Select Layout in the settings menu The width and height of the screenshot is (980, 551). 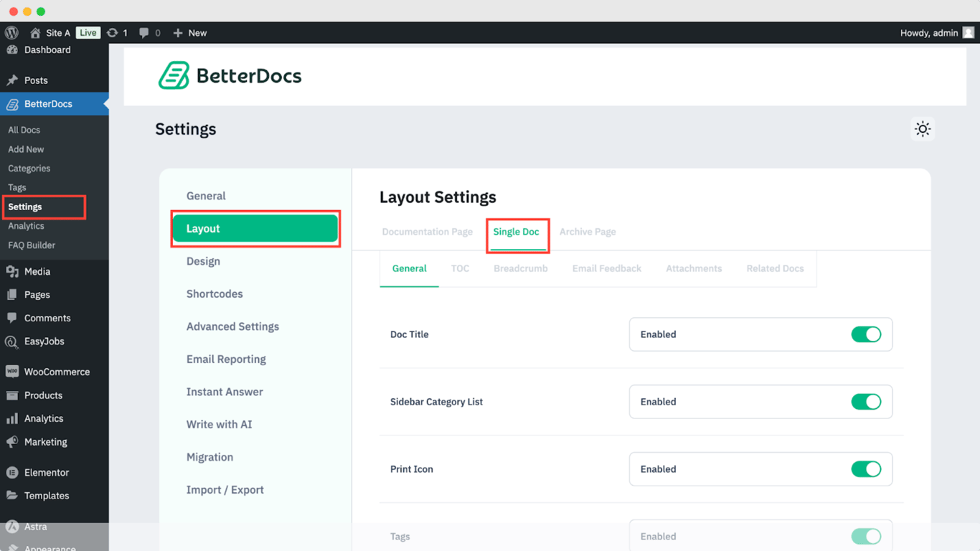tap(255, 229)
